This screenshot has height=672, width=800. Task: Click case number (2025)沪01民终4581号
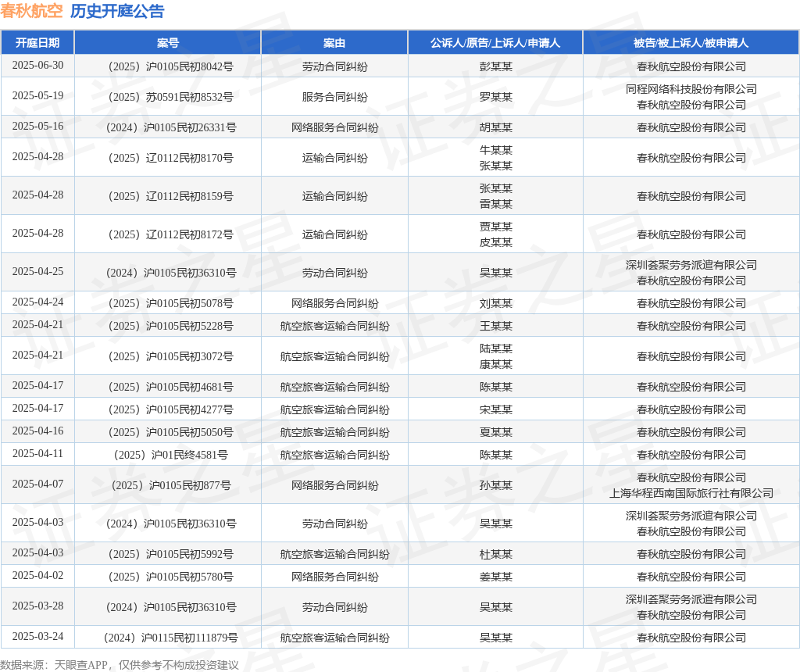click(171, 455)
